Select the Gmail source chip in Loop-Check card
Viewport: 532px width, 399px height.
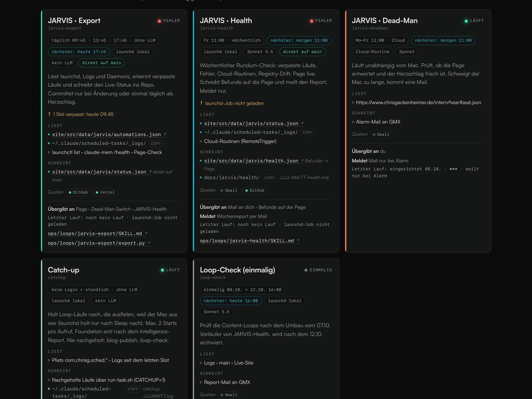click(229, 395)
